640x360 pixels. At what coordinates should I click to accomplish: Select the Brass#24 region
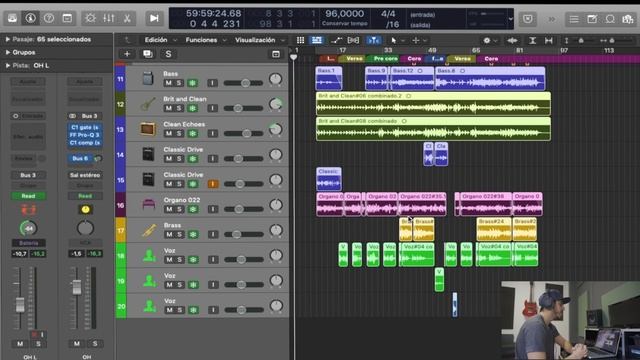pos(494,229)
